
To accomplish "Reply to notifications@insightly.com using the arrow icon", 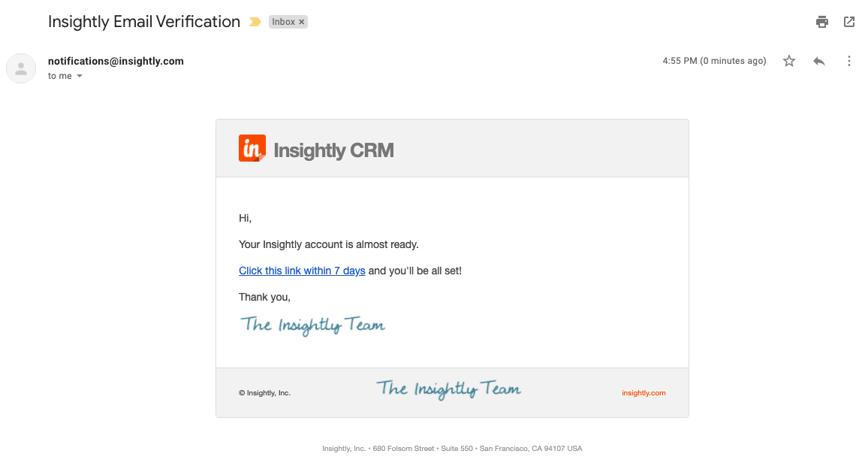I will click(x=819, y=61).
